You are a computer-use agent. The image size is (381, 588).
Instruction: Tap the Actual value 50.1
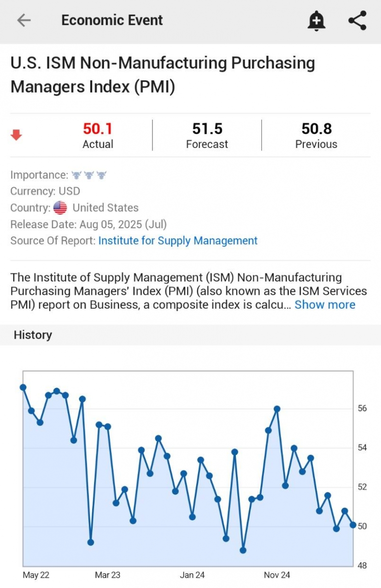click(98, 129)
